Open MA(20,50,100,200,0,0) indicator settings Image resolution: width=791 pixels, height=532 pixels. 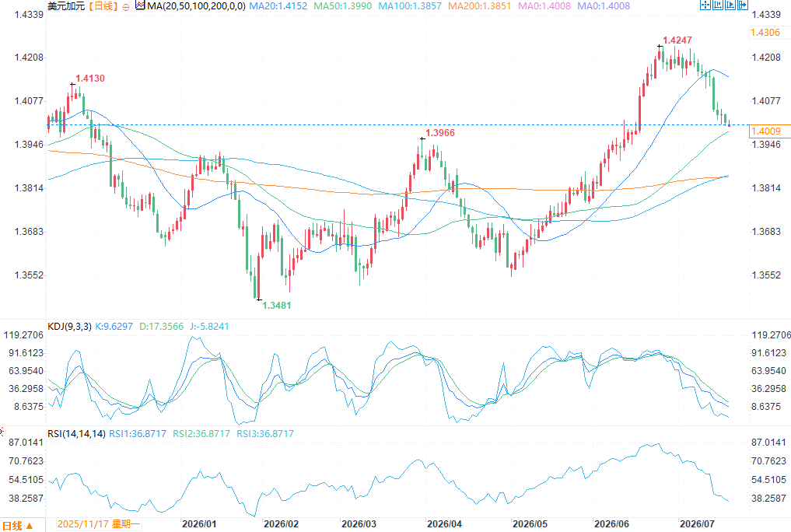pos(196,6)
